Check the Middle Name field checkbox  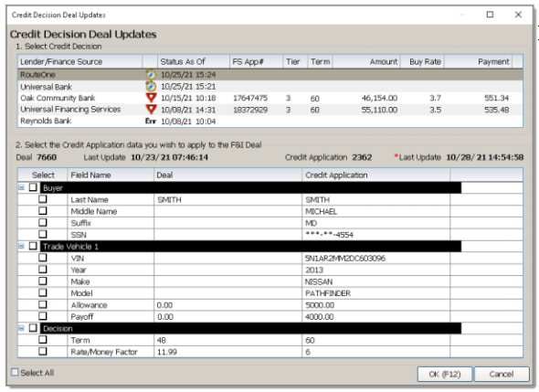tap(43, 211)
